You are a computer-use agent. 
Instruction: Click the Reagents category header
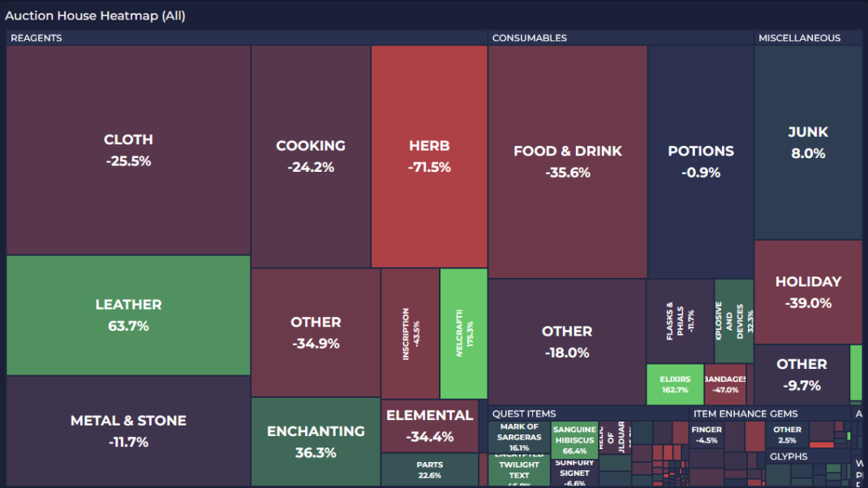pos(37,38)
